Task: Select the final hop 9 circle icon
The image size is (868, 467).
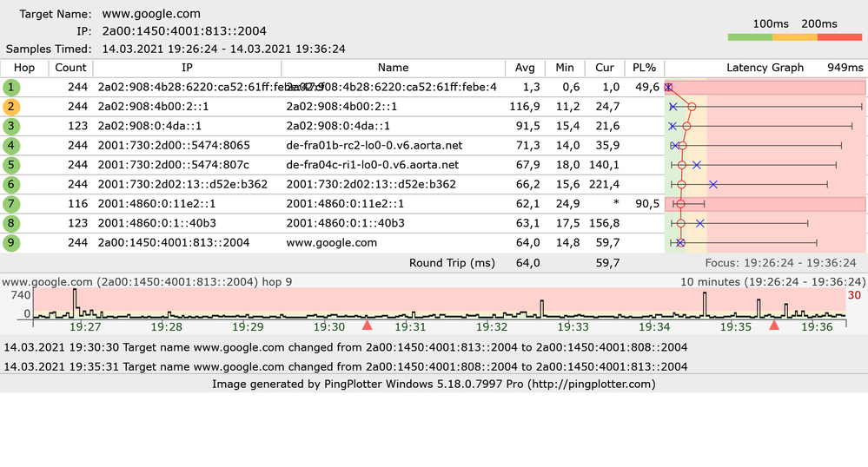Action: [11, 242]
